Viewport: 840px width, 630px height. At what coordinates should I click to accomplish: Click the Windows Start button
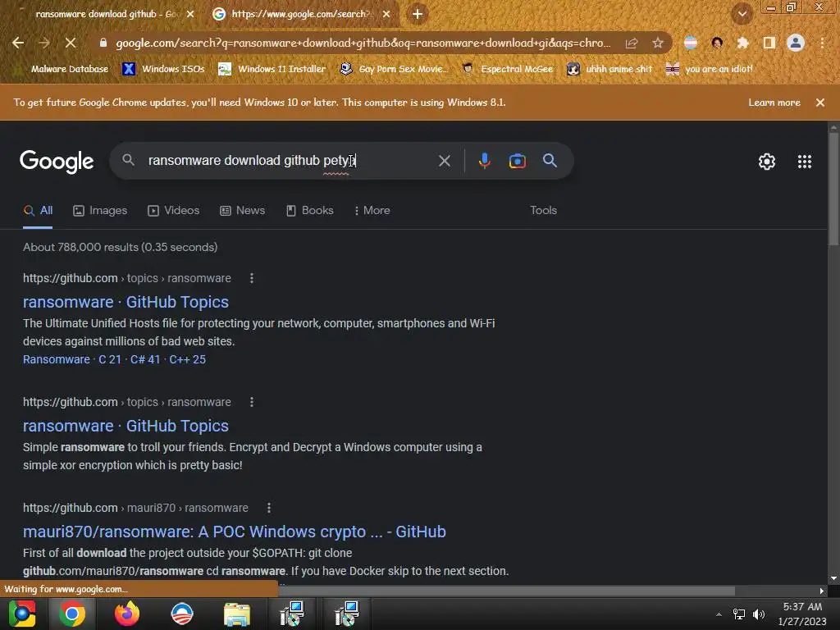[x=21, y=614]
